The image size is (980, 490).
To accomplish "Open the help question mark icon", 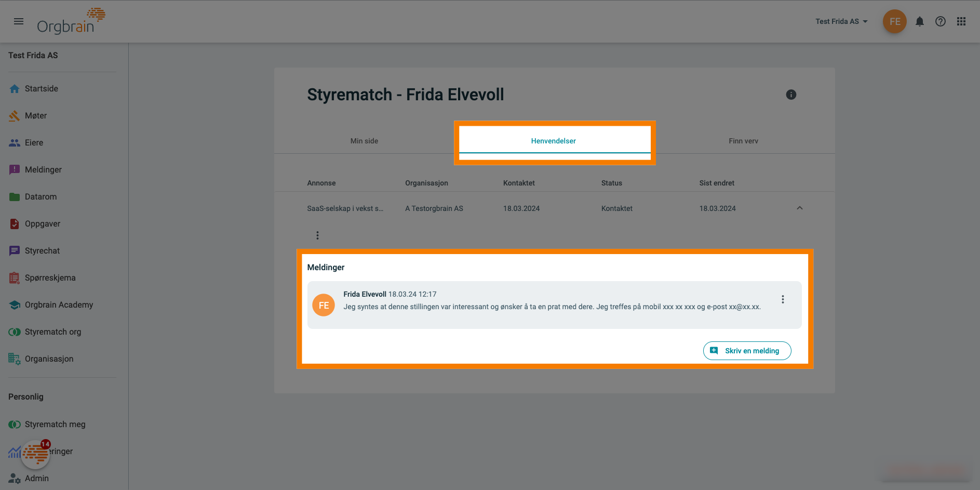I will point(941,21).
